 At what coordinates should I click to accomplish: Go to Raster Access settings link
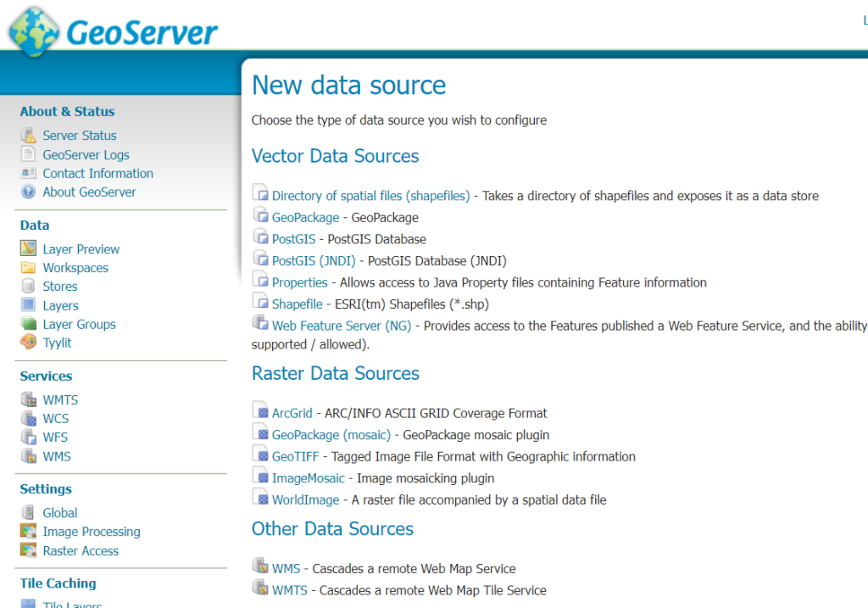pyautogui.click(x=81, y=551)
